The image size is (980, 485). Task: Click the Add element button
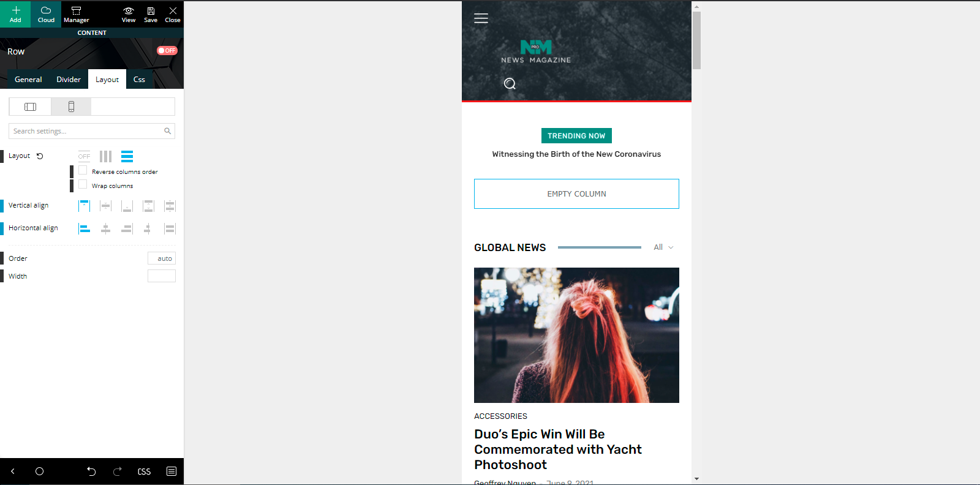(x=15, y=14)
